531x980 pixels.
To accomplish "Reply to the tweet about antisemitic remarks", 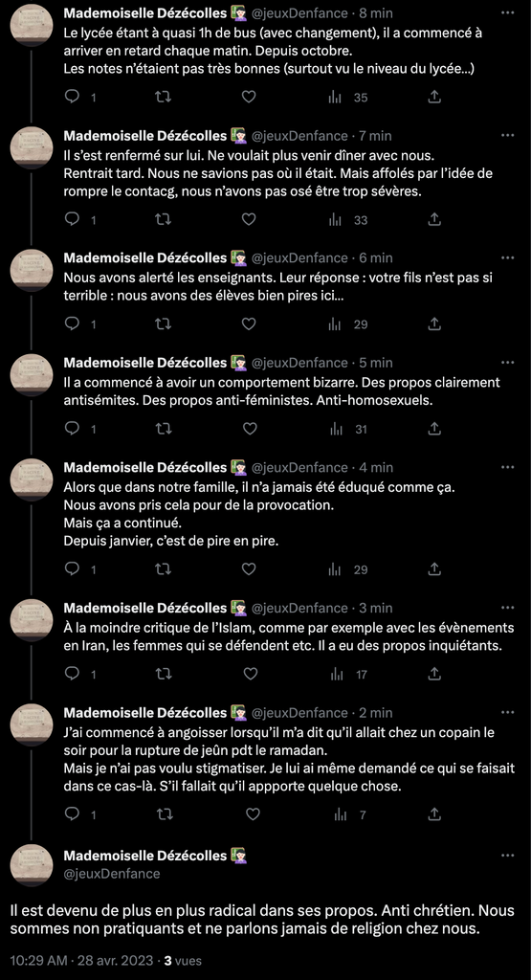I will [73, 429].
